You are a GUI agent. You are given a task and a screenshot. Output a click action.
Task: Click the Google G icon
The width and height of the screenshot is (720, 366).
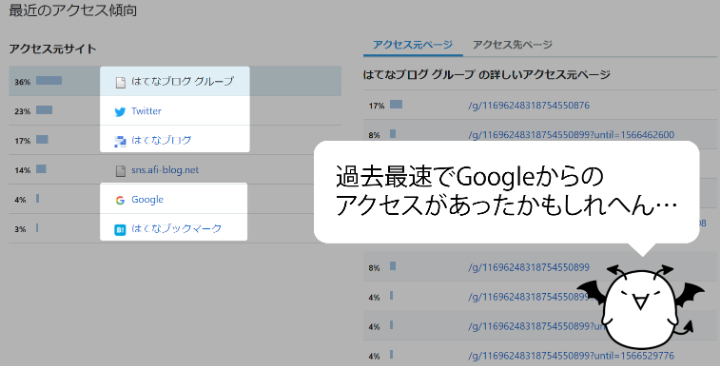click(120, 200)
